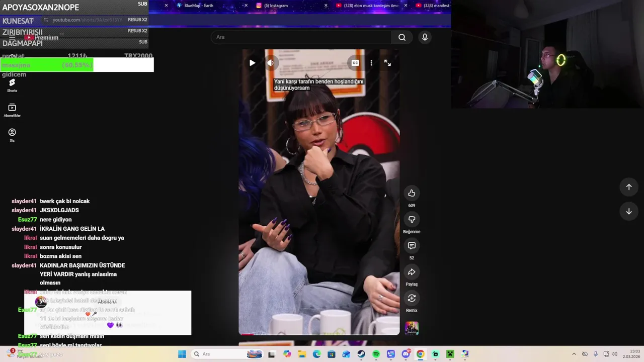Open the Siz profile section in sidebar

click(x=12, y=135)
